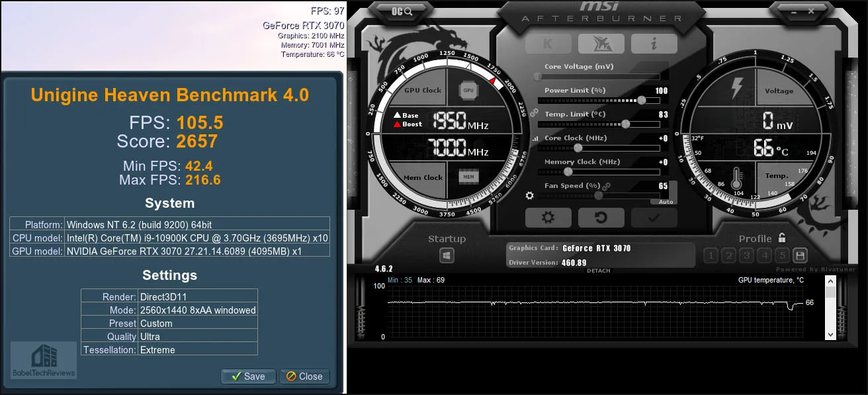868x395 pixels.
Task: Click the Temp. Limit value 83
Action: [664, 114]
